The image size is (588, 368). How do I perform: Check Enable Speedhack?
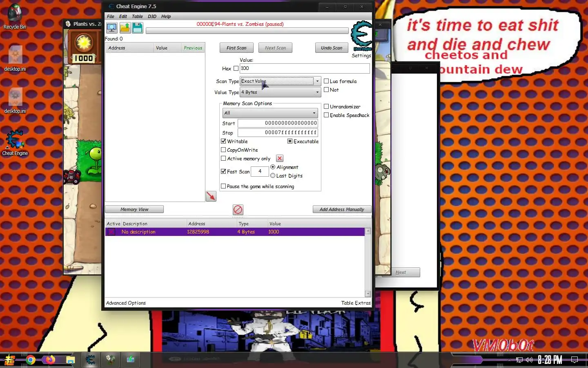[326, 115]
